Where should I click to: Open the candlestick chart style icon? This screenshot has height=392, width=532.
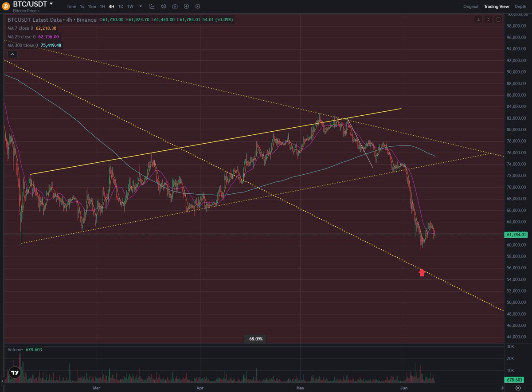coord(164,7)
